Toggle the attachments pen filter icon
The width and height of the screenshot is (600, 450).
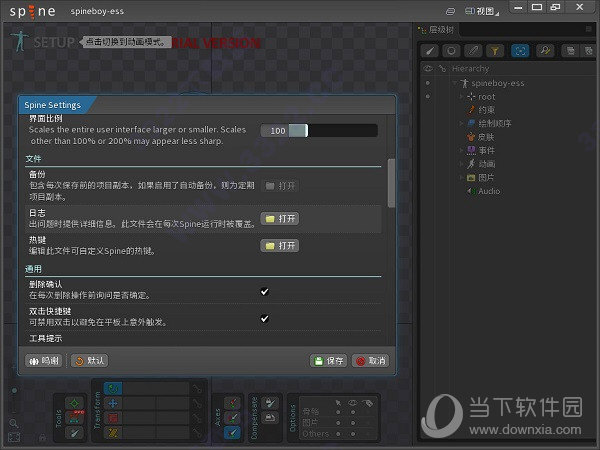pyautogui.click(x=473, y=51)
